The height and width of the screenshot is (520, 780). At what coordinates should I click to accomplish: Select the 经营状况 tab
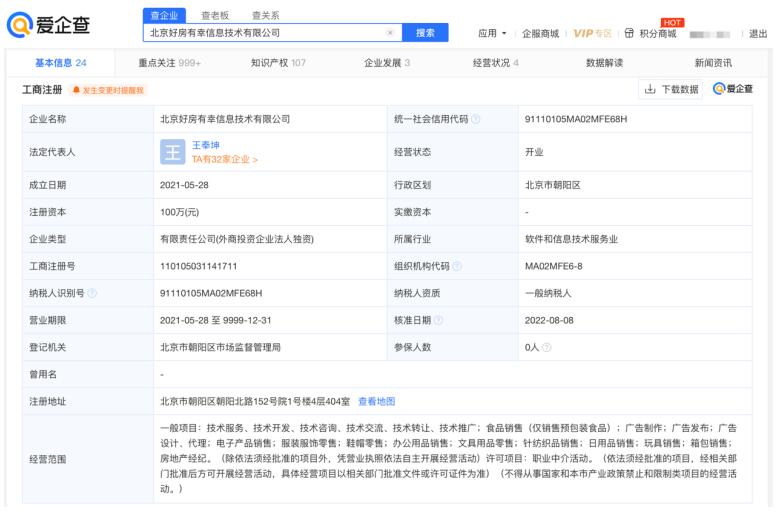pyautogui.click(x=495, y=63)
